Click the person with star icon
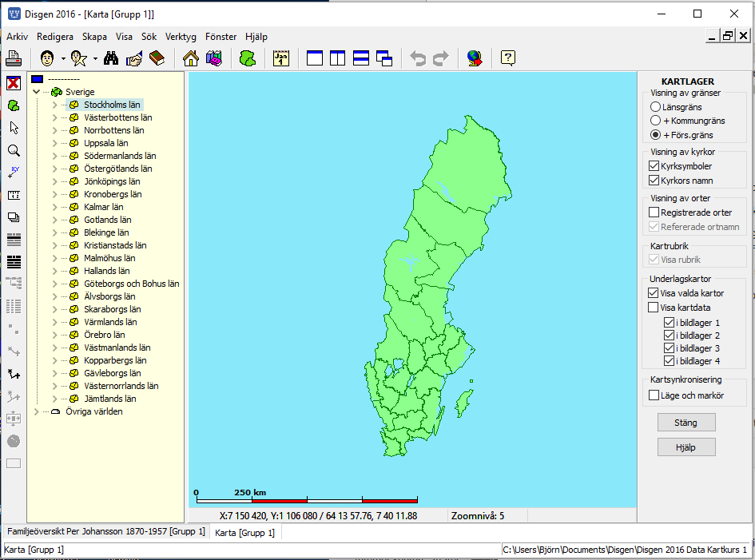This screenshot has width=755, height=560. [x=78, y=58]
